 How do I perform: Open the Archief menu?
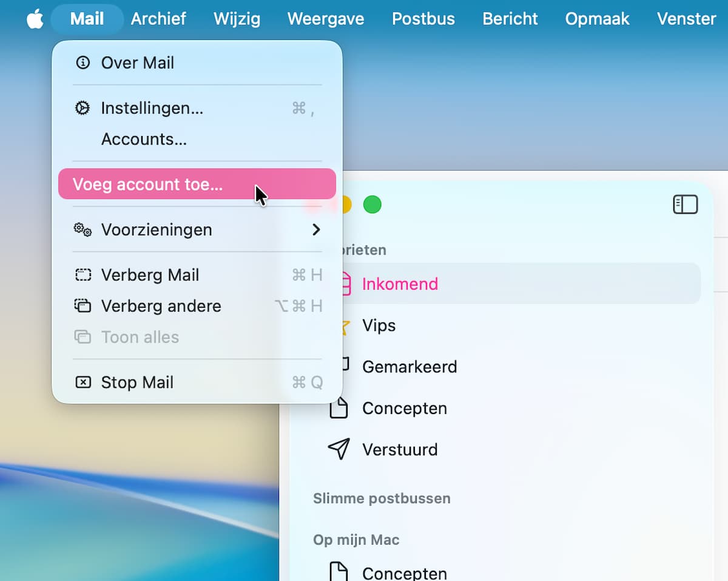pos(158,19)
